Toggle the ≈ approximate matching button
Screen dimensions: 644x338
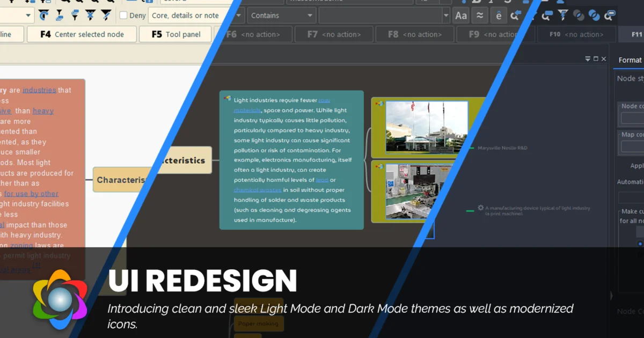point(480,16)
